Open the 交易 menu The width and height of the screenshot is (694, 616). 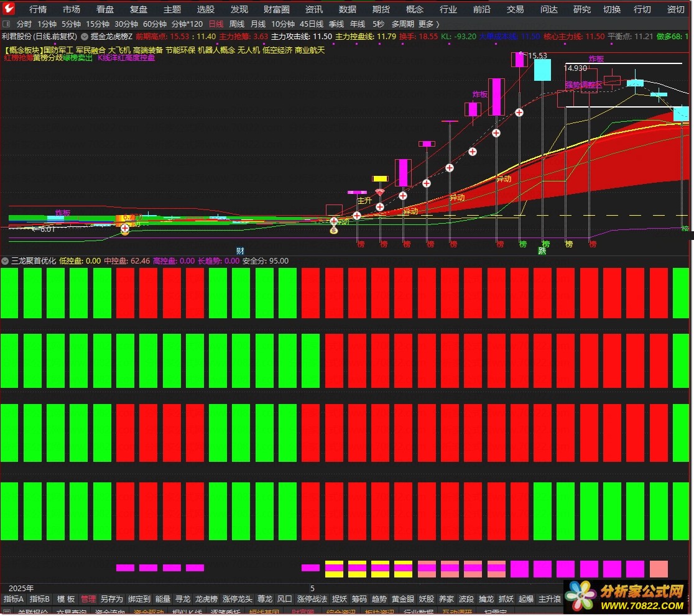(515, 9)
